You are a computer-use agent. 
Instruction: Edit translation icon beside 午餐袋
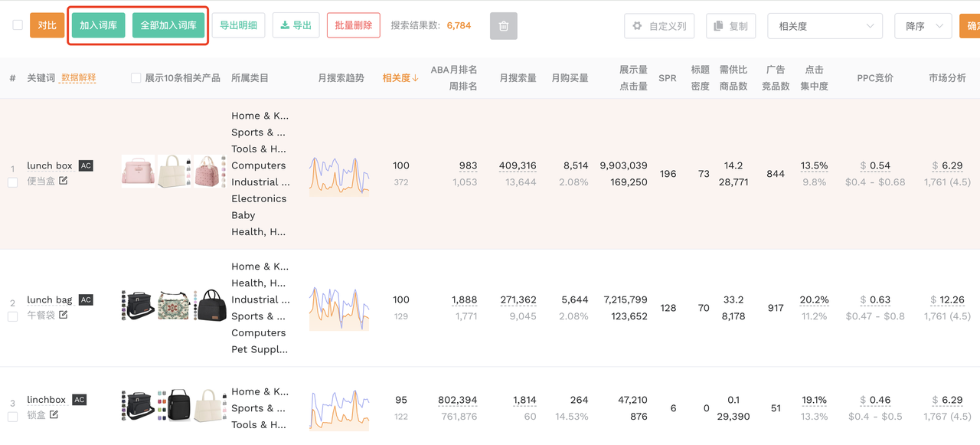tap(64, 315)
